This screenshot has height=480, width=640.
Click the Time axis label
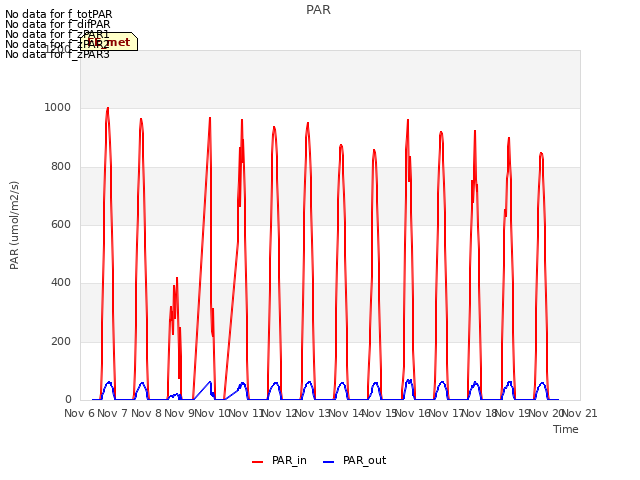(x=566, y=429)
